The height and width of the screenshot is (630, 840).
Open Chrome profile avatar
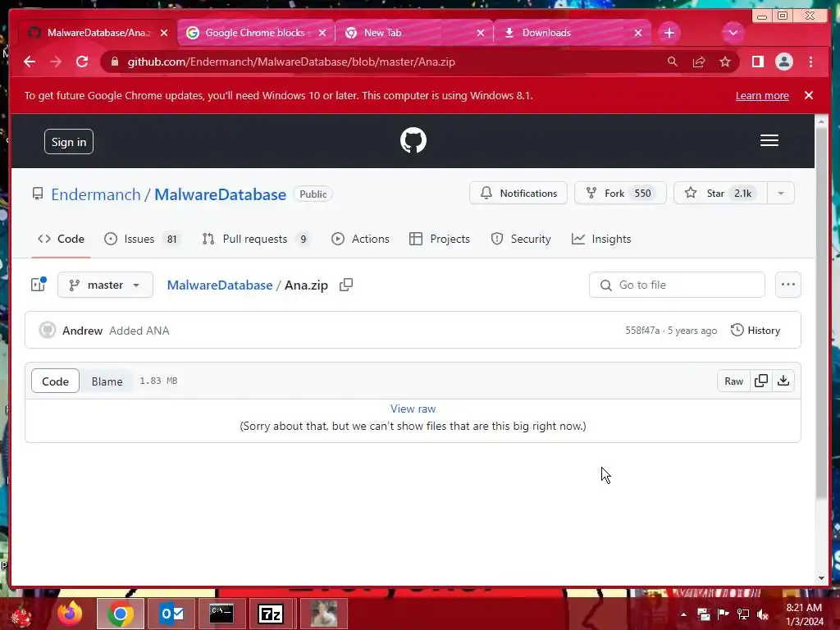pos(783,62)
